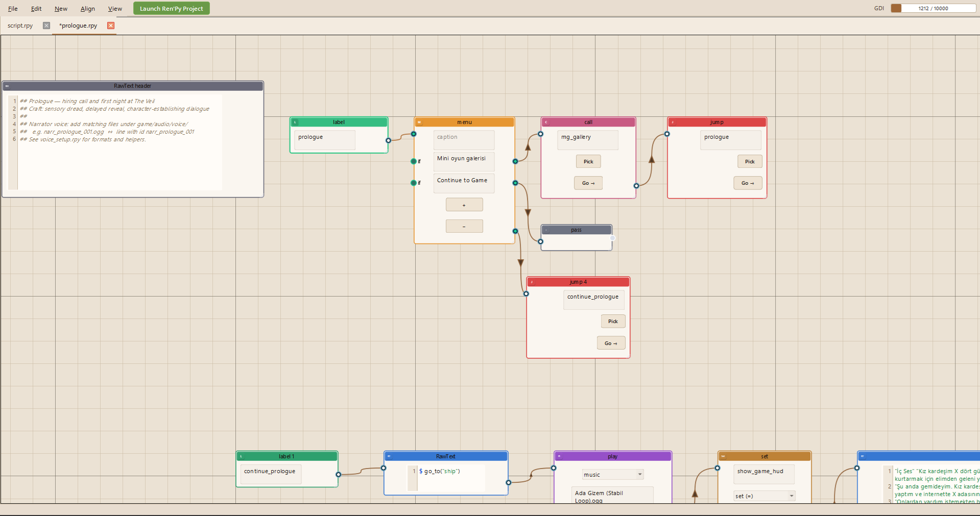The height and width of the screenshot is (516, 980).
Task: Click the call node header icon
Action: tap(546, 122)
